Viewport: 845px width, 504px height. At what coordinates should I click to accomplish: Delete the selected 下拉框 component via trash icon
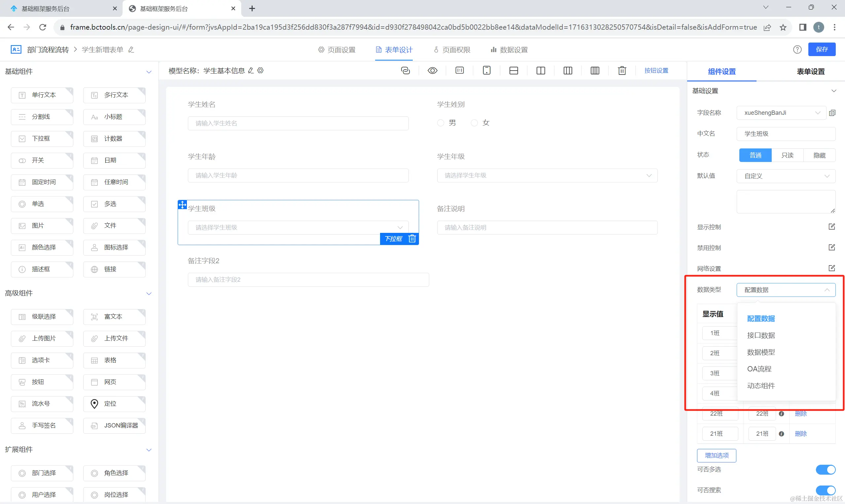click(x=412, y=239)
